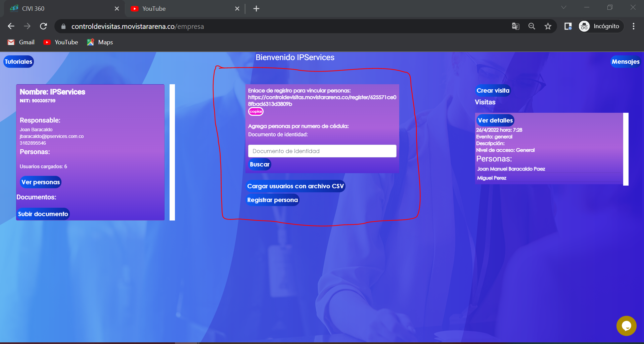This screenshot has width=644, height=344.
Task: Click the address bar URL
Action: [x=138, y=27]
